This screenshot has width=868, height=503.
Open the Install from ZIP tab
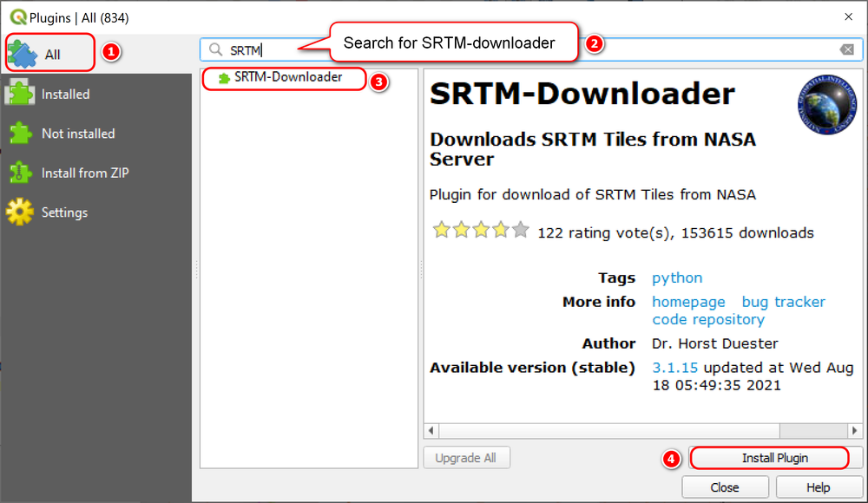click(x=96, y=173)
